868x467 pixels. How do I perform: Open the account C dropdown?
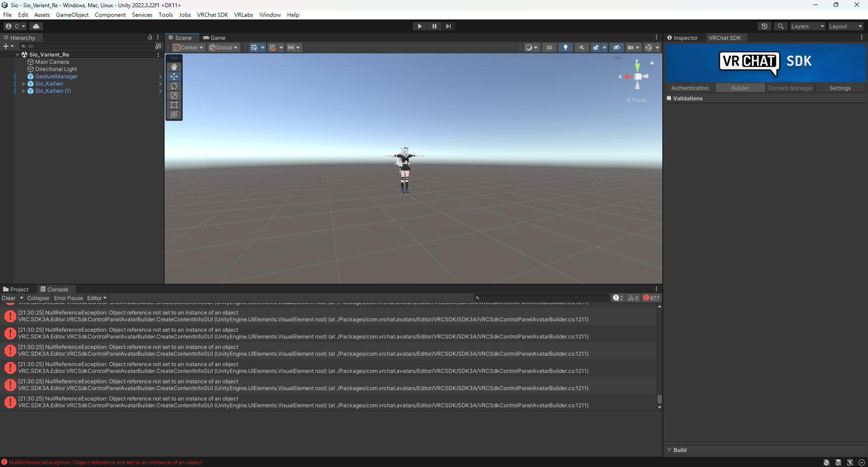15,26
